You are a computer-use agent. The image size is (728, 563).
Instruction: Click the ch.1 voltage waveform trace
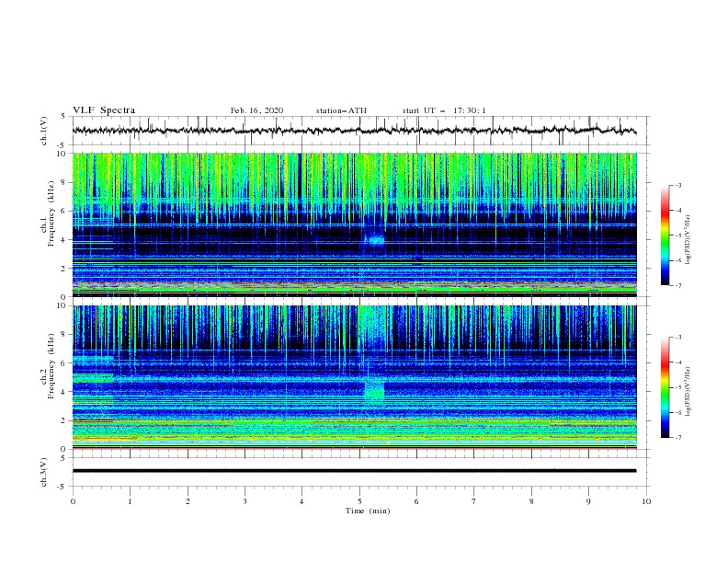(x=354, y=131)
